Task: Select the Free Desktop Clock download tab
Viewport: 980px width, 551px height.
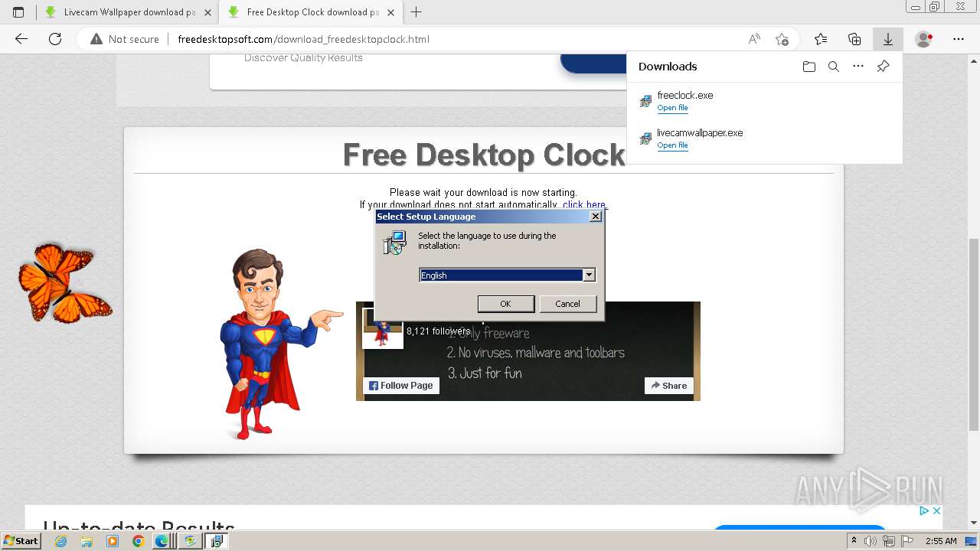Action: coord(310,12)
